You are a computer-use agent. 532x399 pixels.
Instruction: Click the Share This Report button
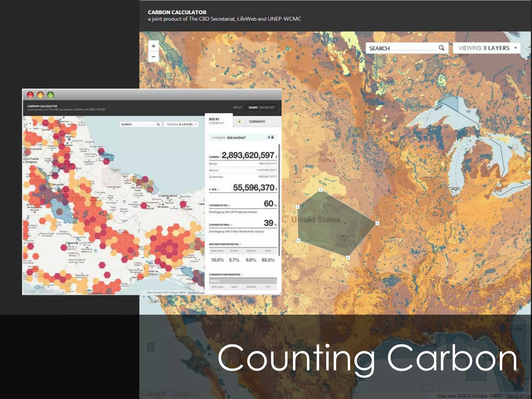tap(261, 107)
